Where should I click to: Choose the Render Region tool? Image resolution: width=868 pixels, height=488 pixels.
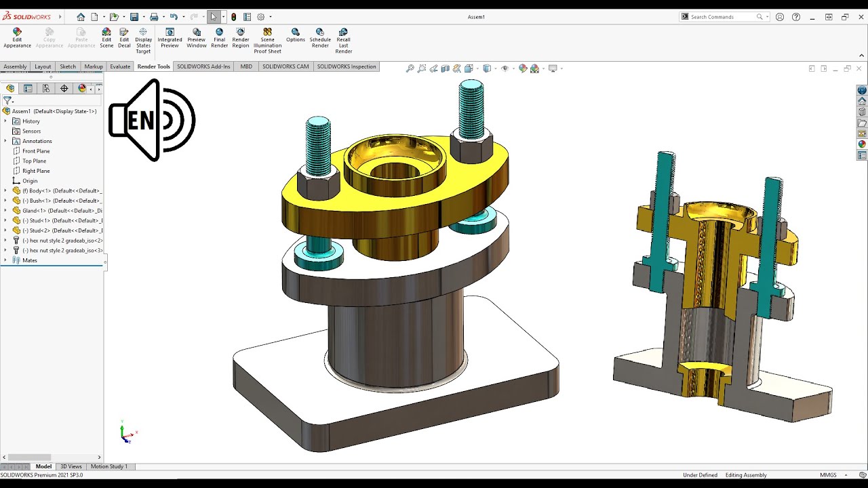pos(241,39)
